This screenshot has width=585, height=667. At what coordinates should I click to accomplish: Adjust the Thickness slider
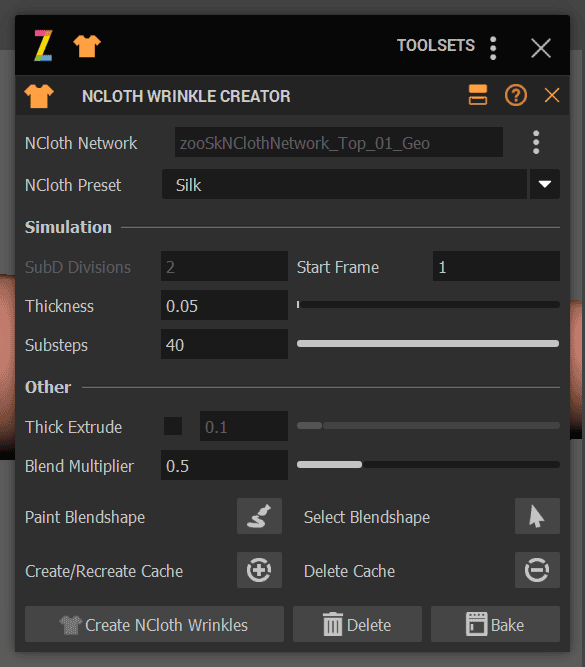428,305
